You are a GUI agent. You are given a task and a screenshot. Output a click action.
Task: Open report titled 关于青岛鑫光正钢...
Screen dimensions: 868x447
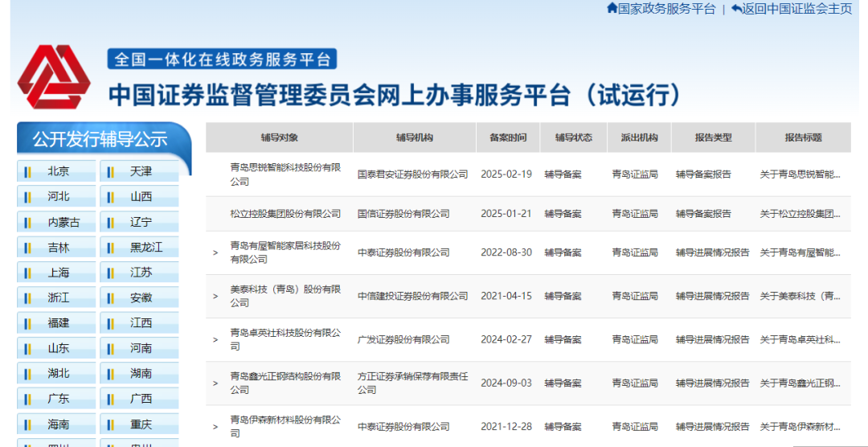[x=800, y=383]
